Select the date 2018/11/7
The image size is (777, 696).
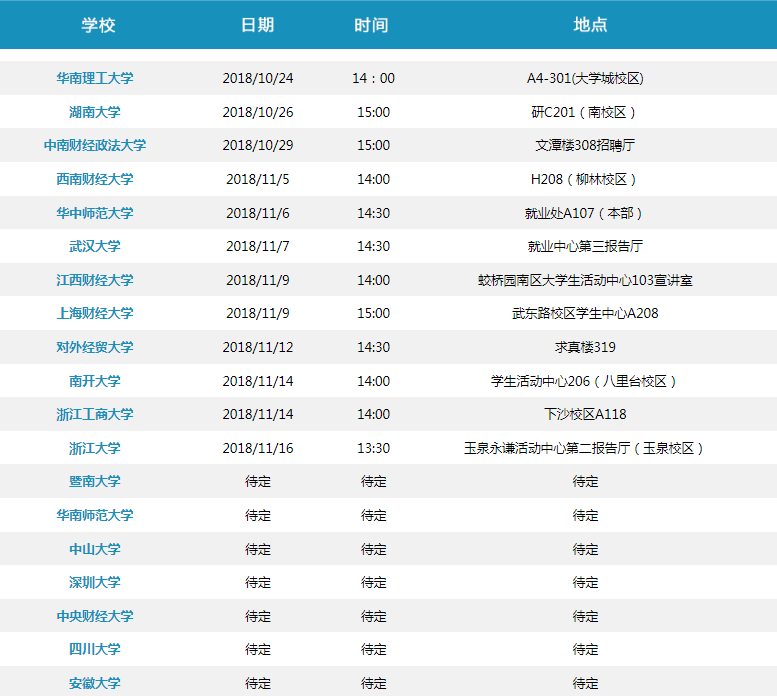coord(258,246)
